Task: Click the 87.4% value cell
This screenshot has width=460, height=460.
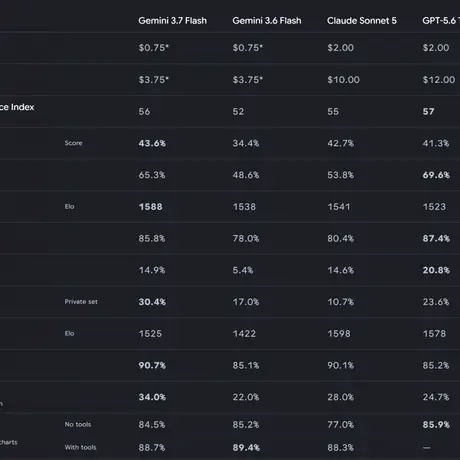Action: [x=436, y=238]
